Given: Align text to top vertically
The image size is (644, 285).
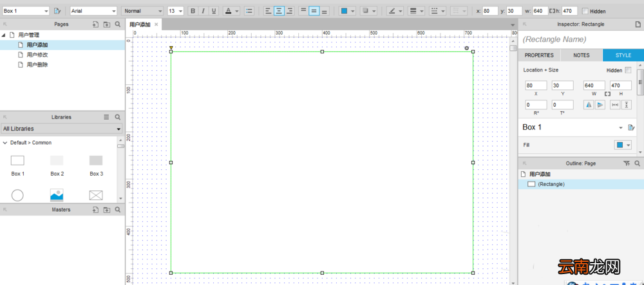Looking at the screenshot, I should click(303, 11).
